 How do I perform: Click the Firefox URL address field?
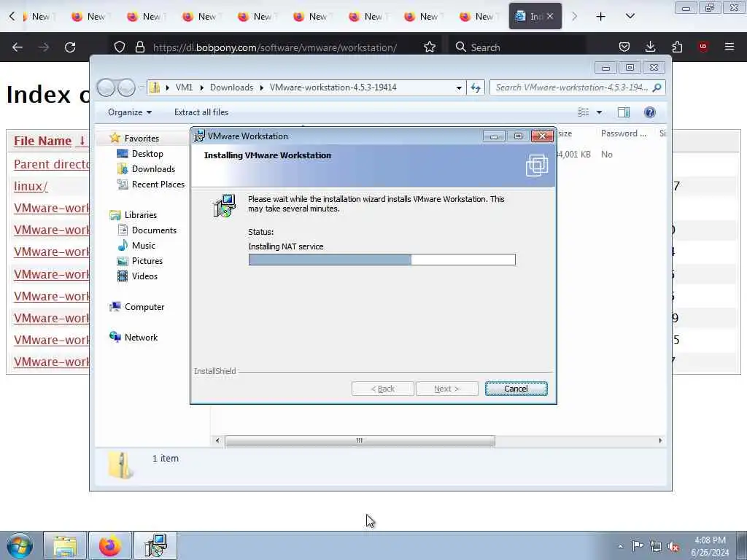(274, 47)
